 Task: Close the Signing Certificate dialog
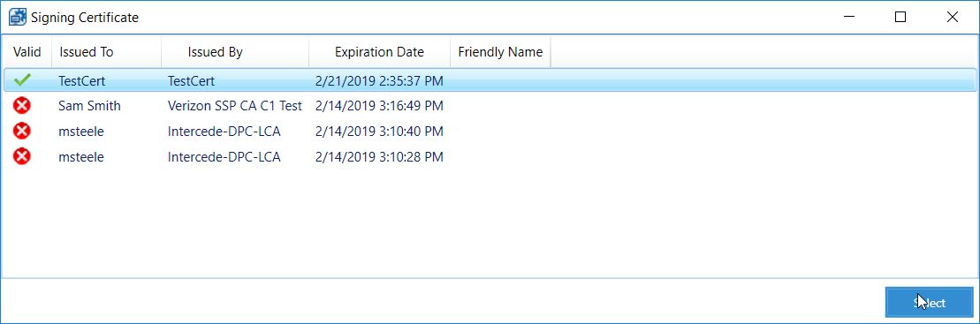[x=953, y=18]
